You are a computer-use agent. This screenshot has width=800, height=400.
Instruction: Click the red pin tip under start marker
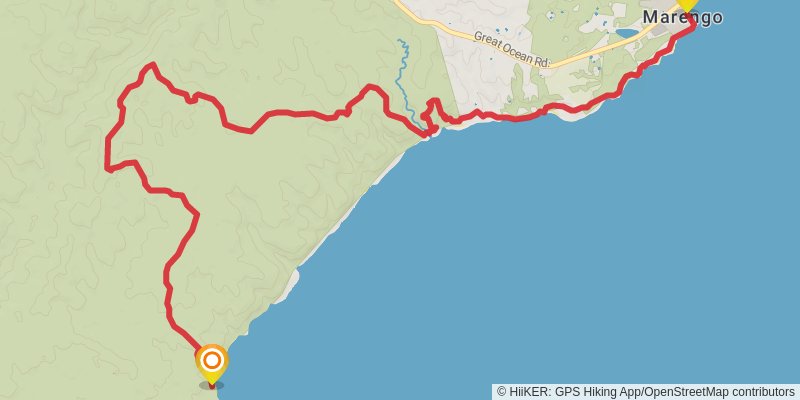[212, 386]
